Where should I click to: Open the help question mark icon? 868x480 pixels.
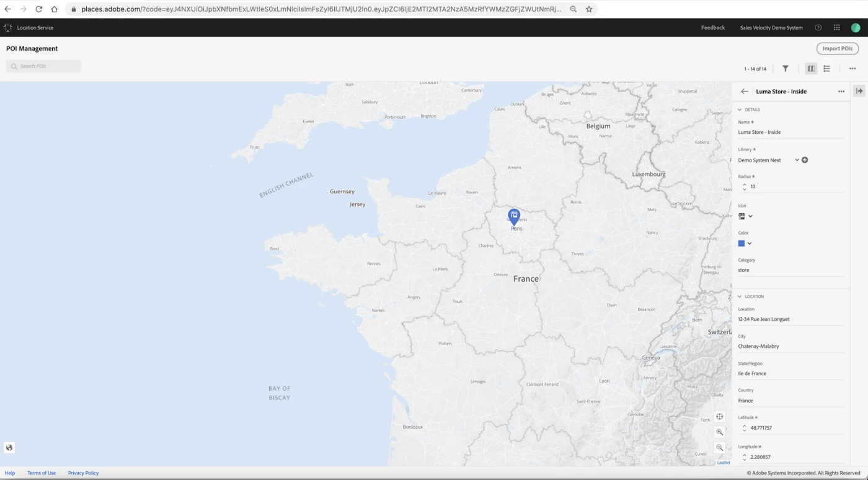click(818, 28)
